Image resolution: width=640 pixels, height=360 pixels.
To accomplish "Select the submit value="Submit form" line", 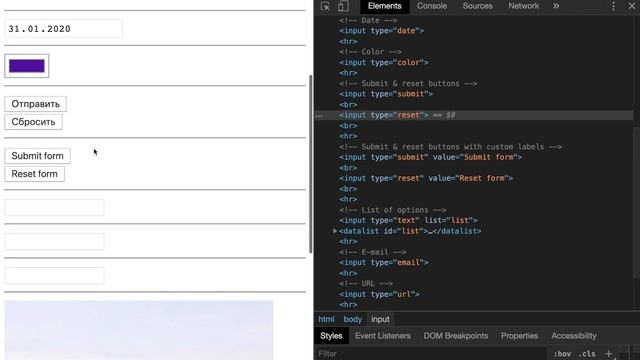I will point(430,157).
